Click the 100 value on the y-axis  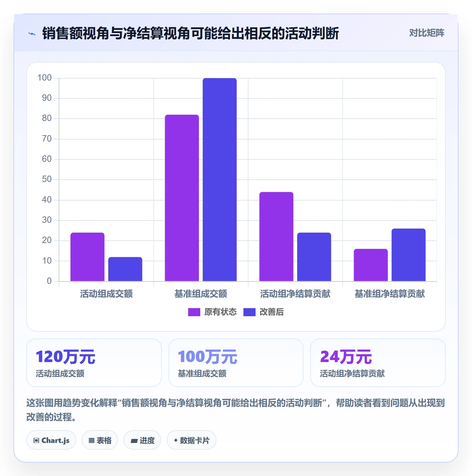[x=45, y=78]
